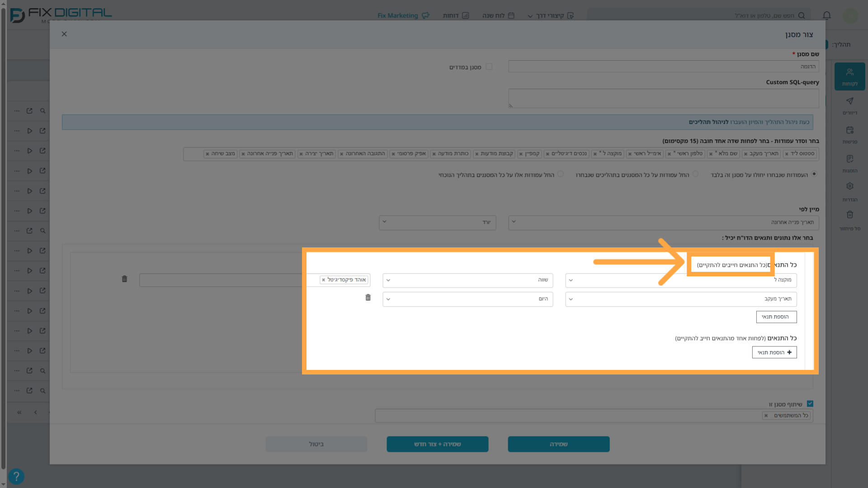The width and height of the screenshot is (868, 488).
Task: Click the שמירה save button
Action: point(559,444)
